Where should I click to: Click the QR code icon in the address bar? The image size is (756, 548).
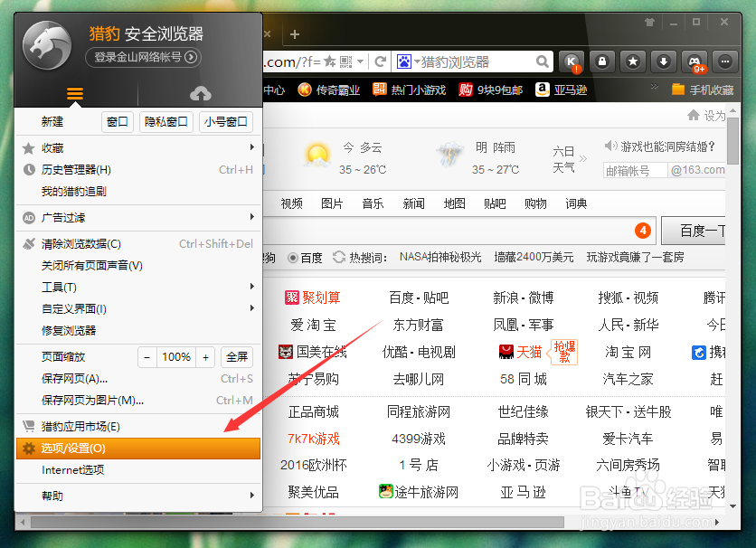pos(345,61)
